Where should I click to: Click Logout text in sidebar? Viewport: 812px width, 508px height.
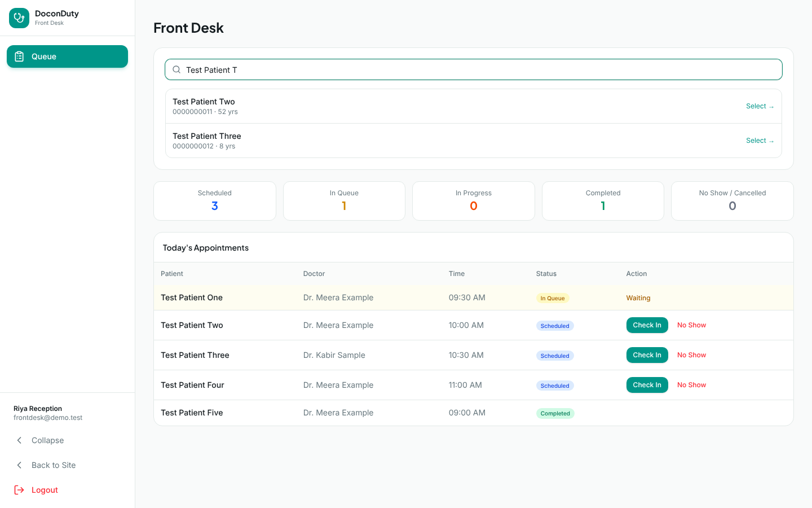[x=45, y=490]
